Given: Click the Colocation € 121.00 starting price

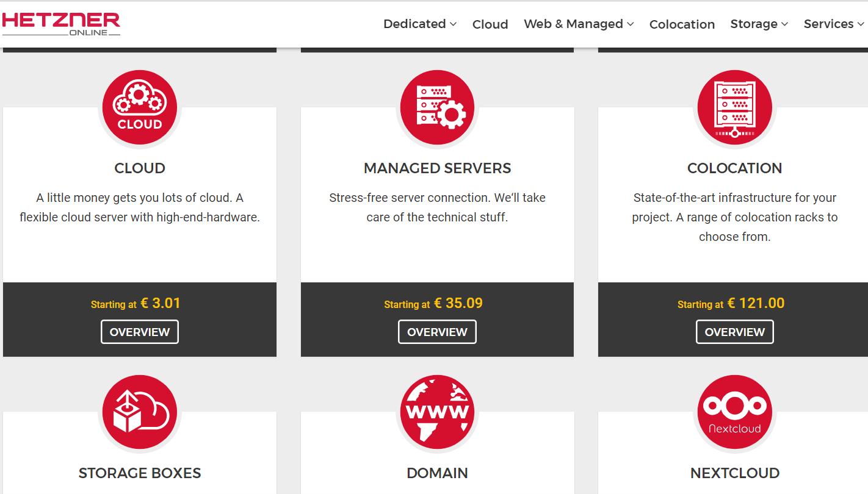Looking at the screenshot, I should [x=754, y=303].
